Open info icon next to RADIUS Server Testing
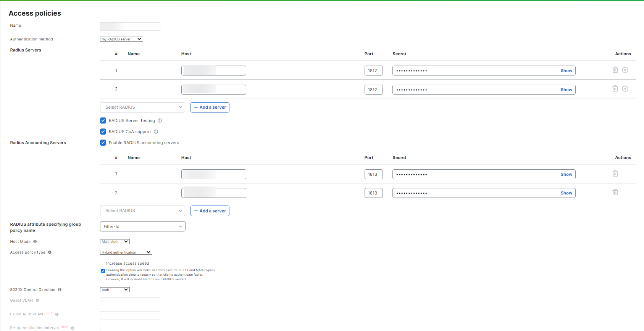Viewport: 644px width, 331px height. click(x=160, y=121)
